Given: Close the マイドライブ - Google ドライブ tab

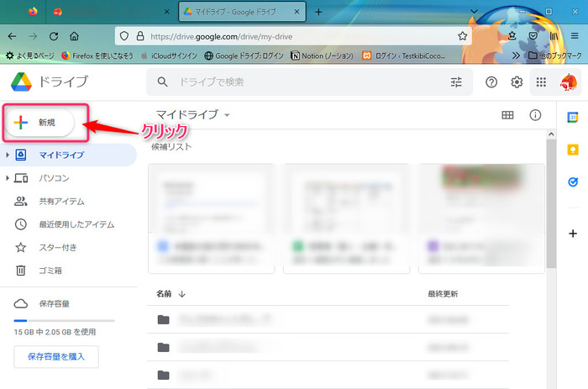Looking at the screenshot, I should pos(297,12).
